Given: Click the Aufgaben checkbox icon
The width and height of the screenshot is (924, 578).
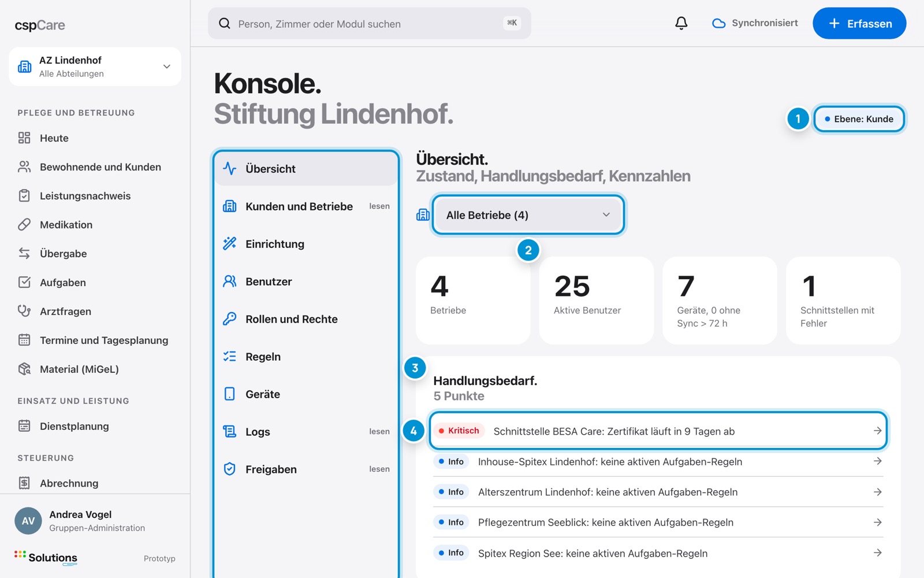Looking at the screenshot, I should point(24,282).
